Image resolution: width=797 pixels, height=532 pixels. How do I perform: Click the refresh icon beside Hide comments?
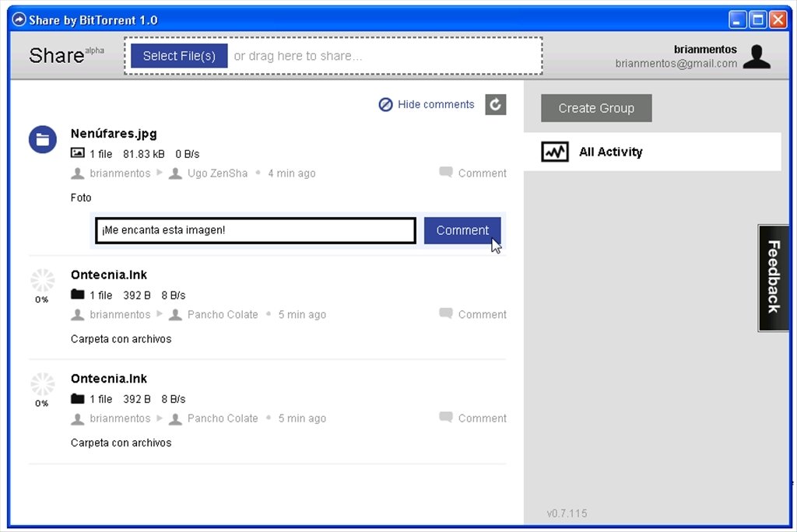point(496,105)
